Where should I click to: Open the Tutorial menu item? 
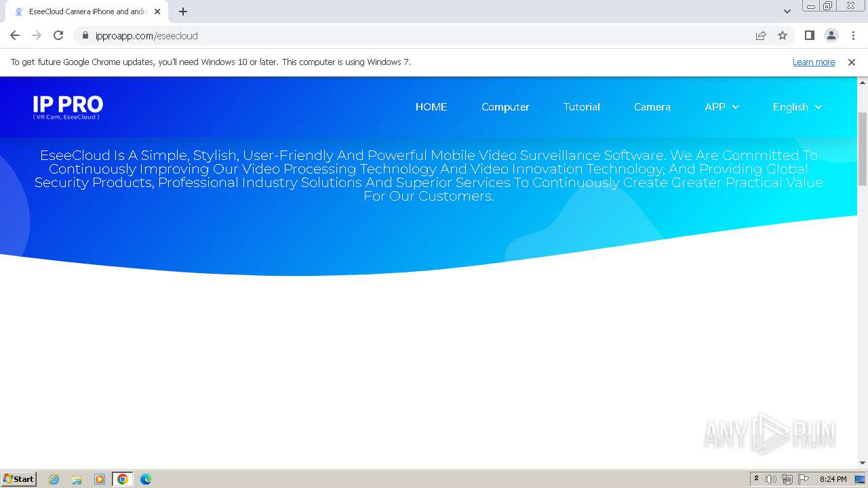pos(582,107)
